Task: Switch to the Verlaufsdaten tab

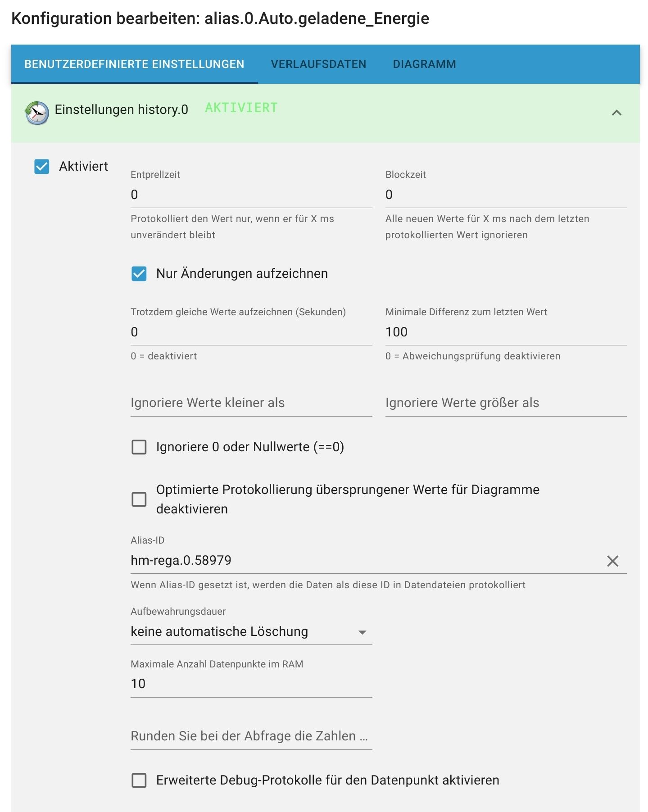Action: (318, 64)
